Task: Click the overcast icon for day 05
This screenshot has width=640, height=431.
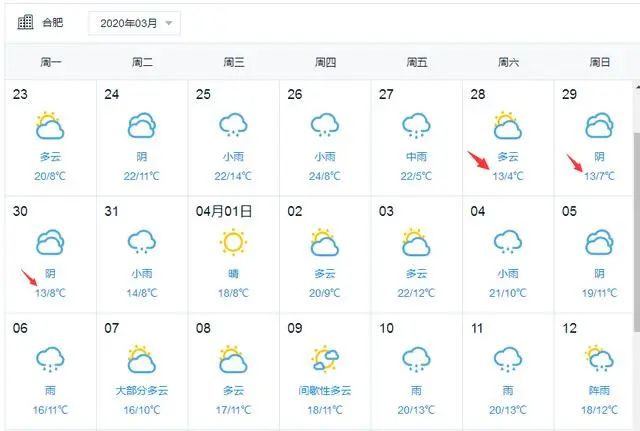Action: pos(599,242)
